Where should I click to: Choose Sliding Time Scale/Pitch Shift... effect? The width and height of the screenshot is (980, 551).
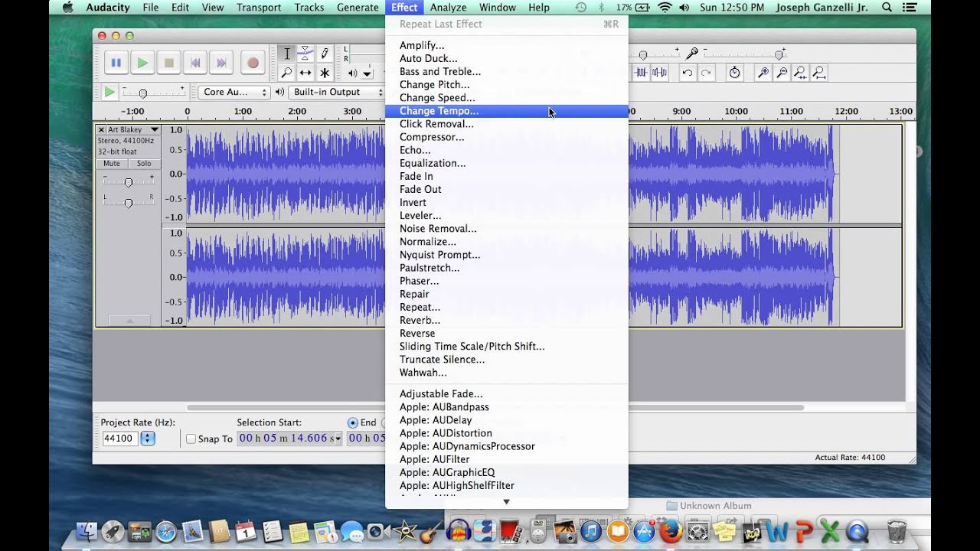(506, 346)
